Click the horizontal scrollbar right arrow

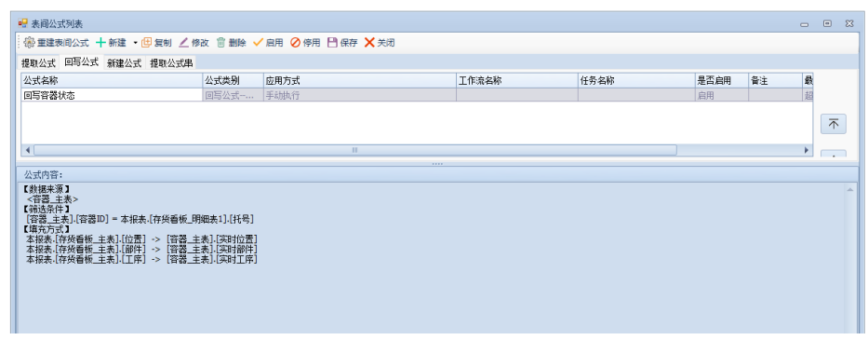(x=807, y=150)
